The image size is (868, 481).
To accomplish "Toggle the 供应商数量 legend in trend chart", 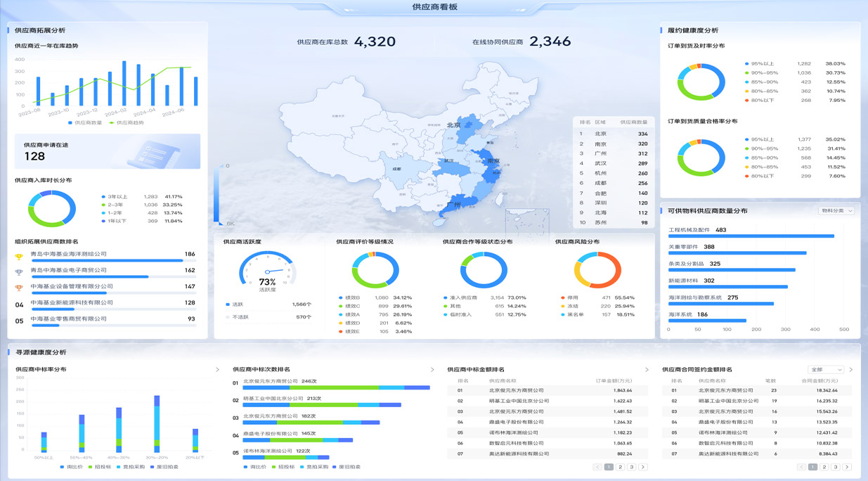I will (84, 122).
